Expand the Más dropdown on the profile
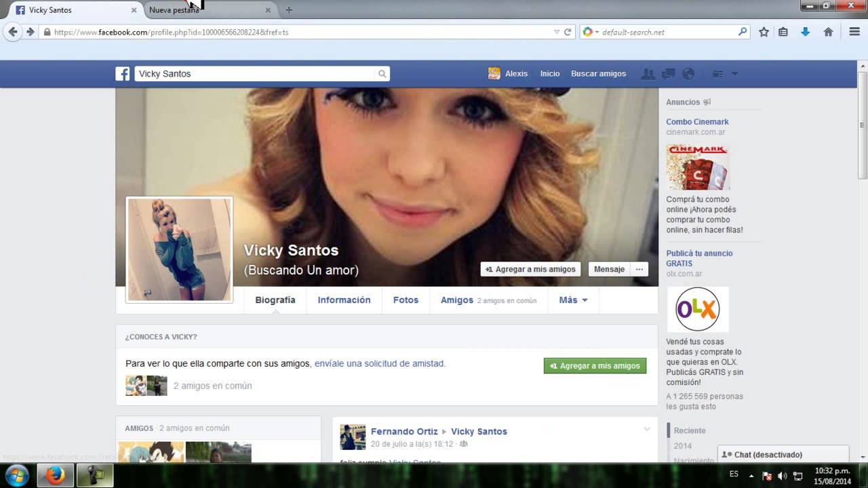 (573, 300)
